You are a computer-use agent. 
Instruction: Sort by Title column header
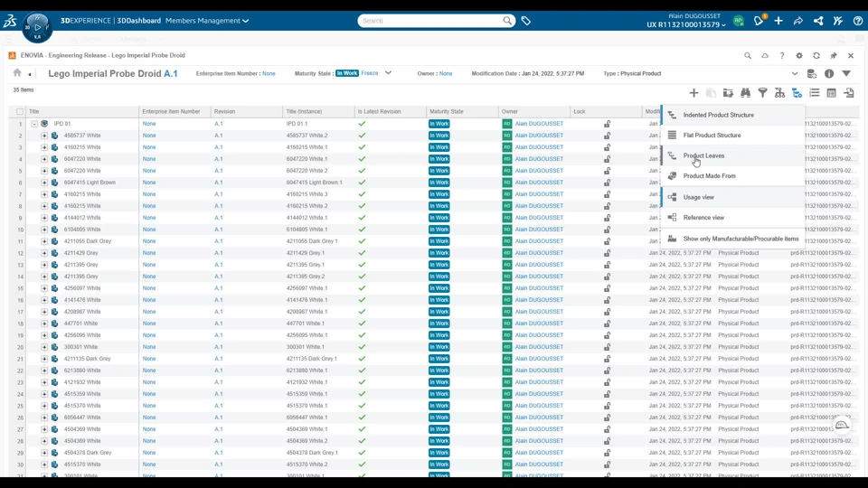pyautogui.click(x=33, y=112)
